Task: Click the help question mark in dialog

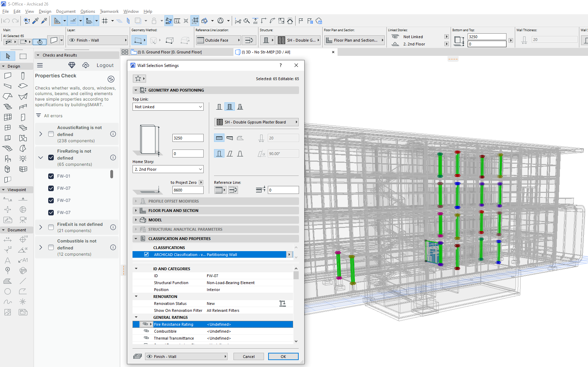Action: (281, 65)
